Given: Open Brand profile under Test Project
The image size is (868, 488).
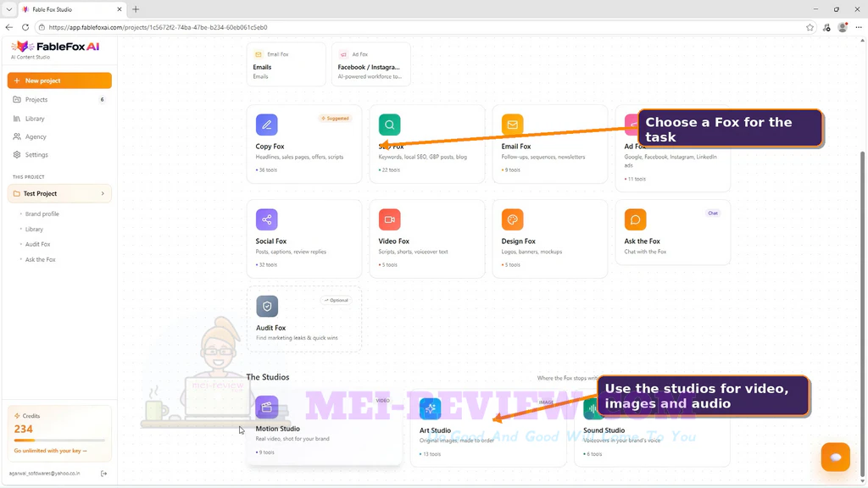Looking at the screenshot, I should click(x=42, y=214).
